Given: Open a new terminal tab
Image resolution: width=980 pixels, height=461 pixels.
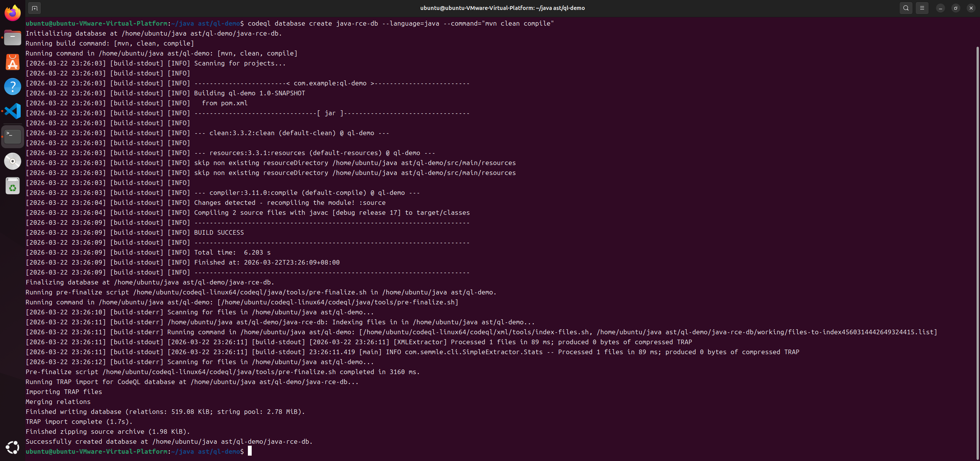Looking at the screenshot, I should [34, 8].
